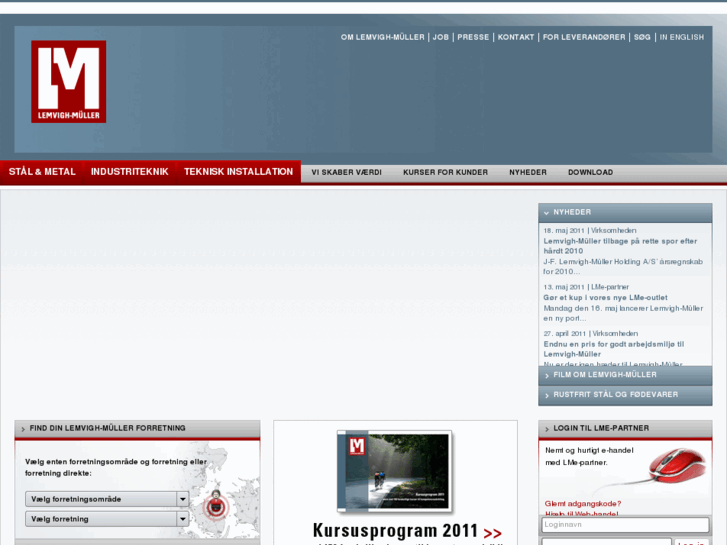
Task: Open FOR LEVERANDØRER link
Action: 584,37
